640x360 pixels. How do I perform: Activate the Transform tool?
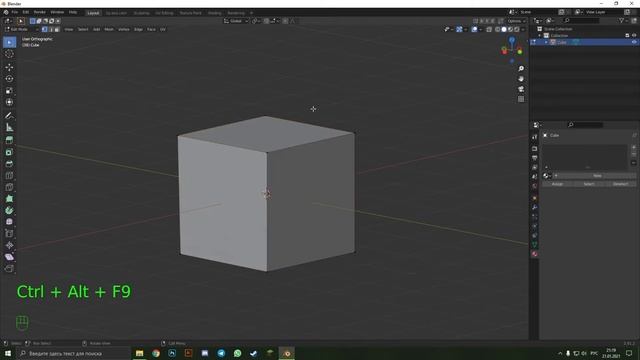9,102
